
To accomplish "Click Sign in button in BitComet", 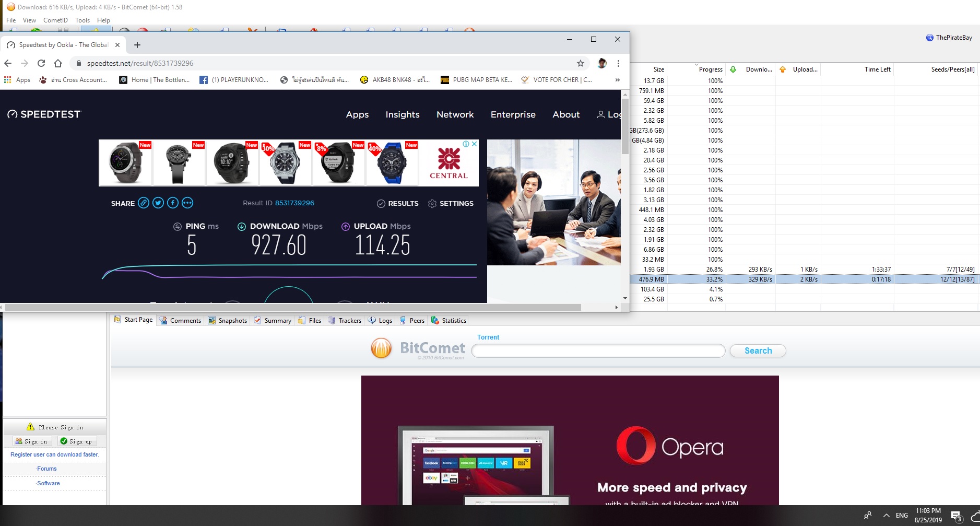I will pos(31,441).
